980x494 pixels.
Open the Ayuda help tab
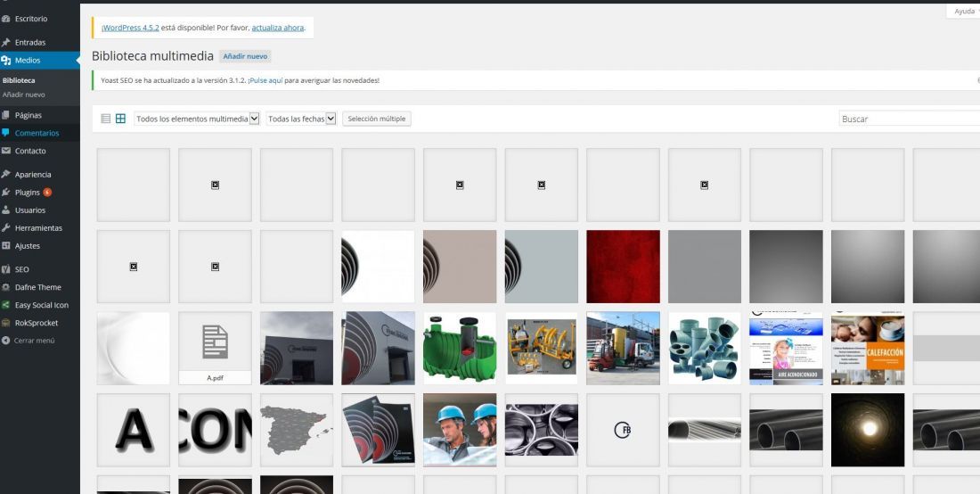pyautogui.click(x=964, y=12)
